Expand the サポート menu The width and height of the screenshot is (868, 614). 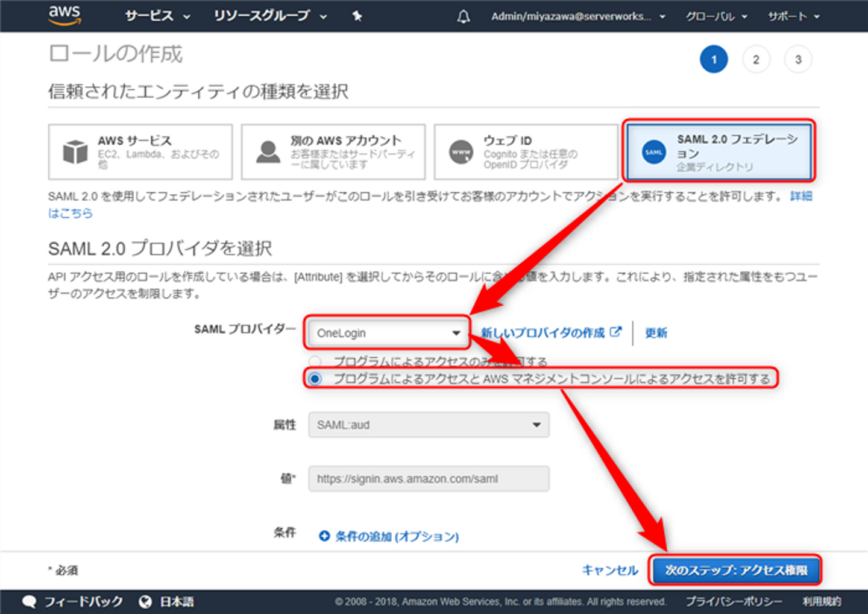(793, 16)
